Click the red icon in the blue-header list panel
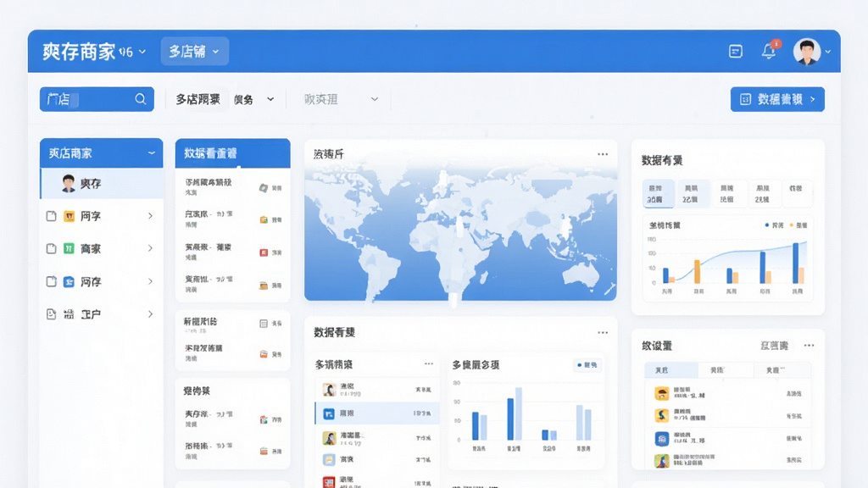Screen dimensions: 868x488 [x=264, y=252]
